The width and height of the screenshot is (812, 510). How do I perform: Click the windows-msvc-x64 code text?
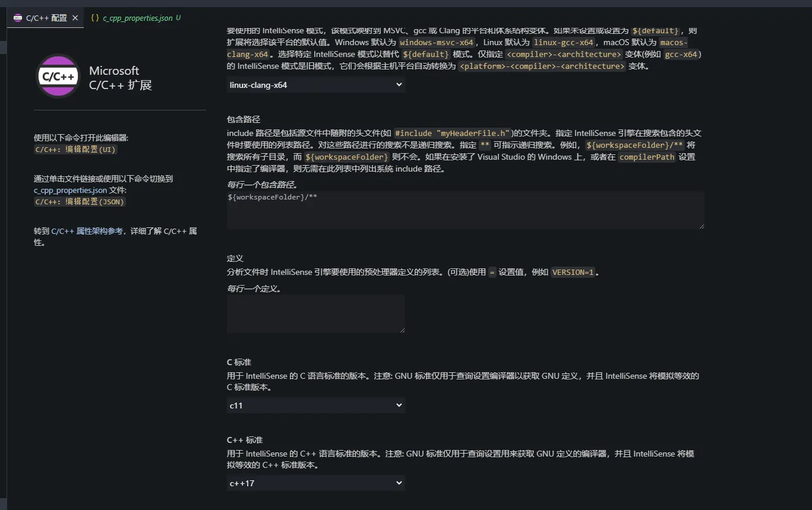click(437, 42)
